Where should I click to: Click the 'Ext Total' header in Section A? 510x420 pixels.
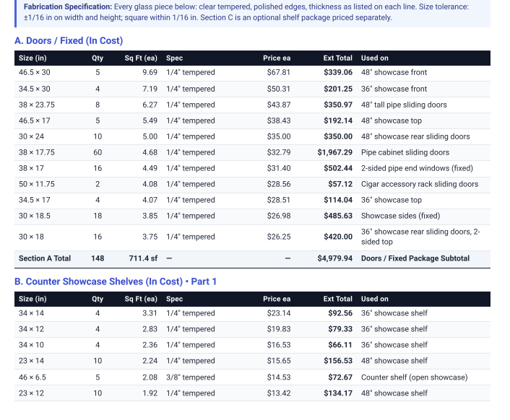click(x=337, y=58)
